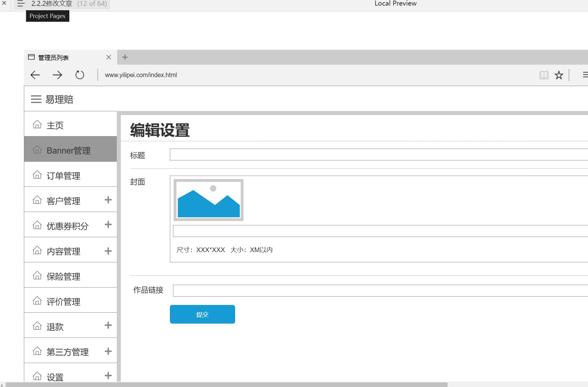
Task: Expand 内容管理 with its plus sign
Action: click(x=108, y=251)
